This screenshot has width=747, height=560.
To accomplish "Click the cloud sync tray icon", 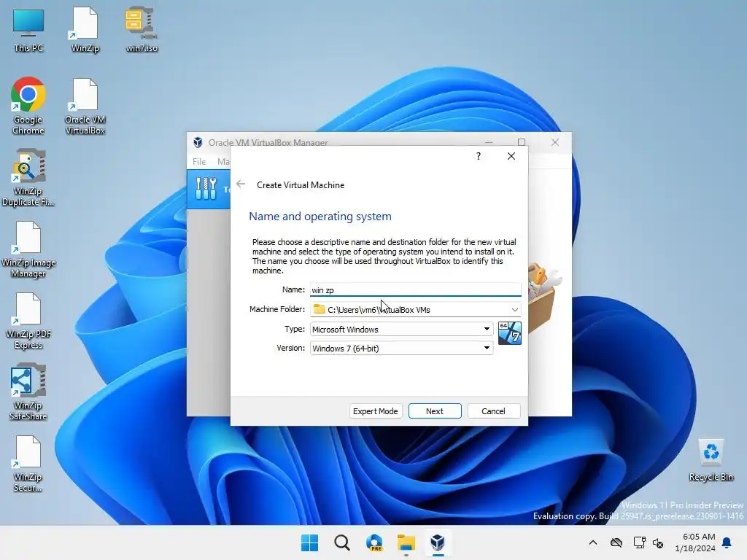I will [616, 542].
